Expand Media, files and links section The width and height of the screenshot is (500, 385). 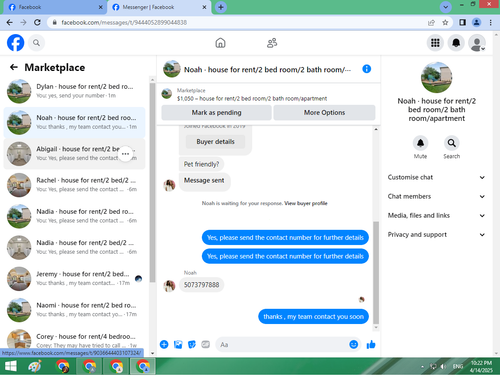436,215
